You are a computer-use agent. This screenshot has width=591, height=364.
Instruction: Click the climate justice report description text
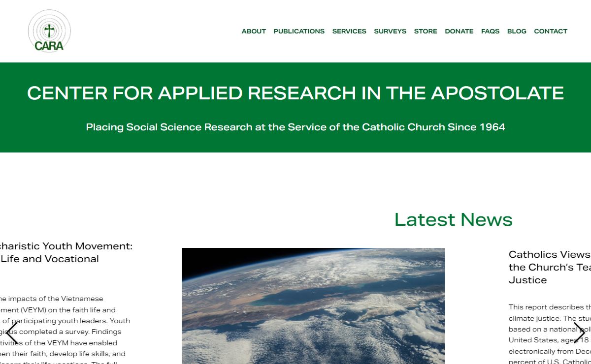549,330
